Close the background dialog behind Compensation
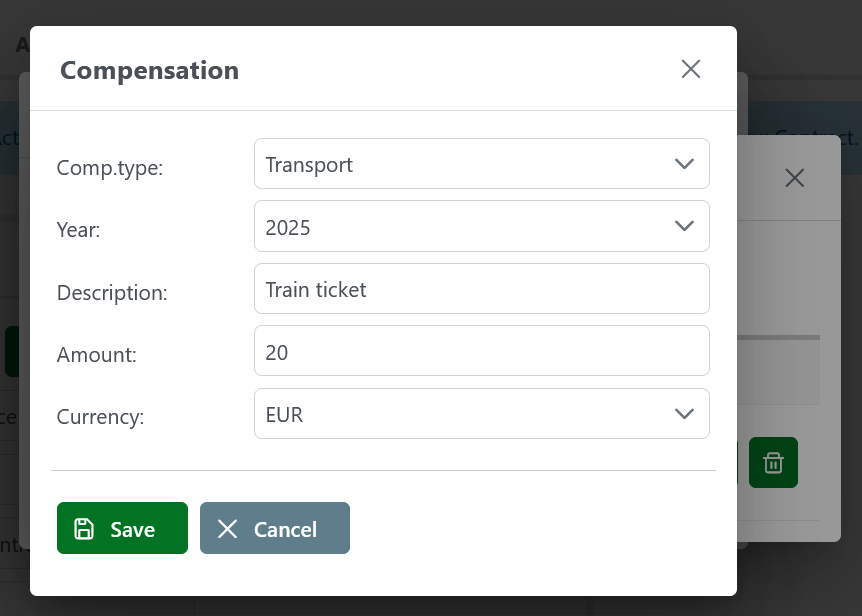The height and width of the screenshot is (616, 862). (x=794, y=178)
